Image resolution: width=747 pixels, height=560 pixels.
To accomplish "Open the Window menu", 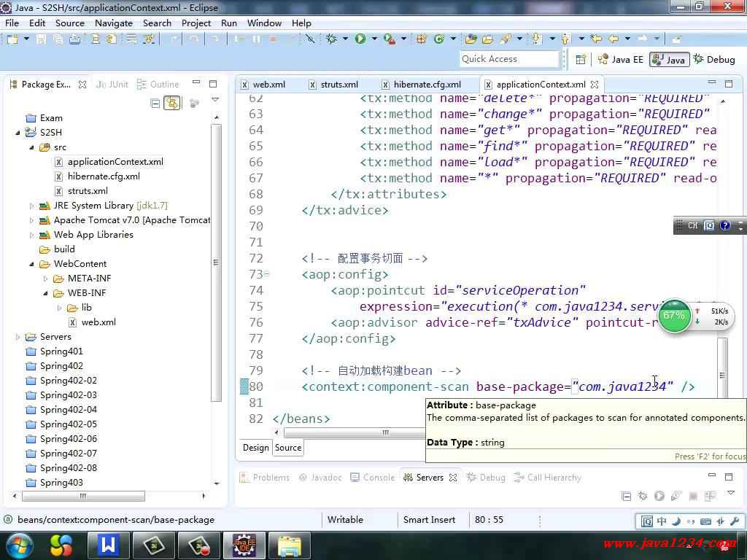I will [264, 23].
